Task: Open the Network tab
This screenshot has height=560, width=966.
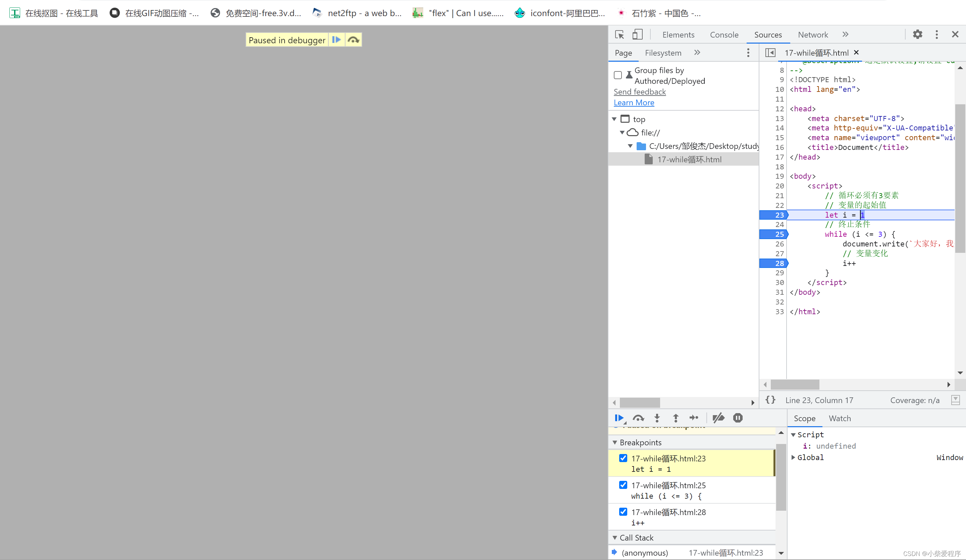Action: [813, 35]
